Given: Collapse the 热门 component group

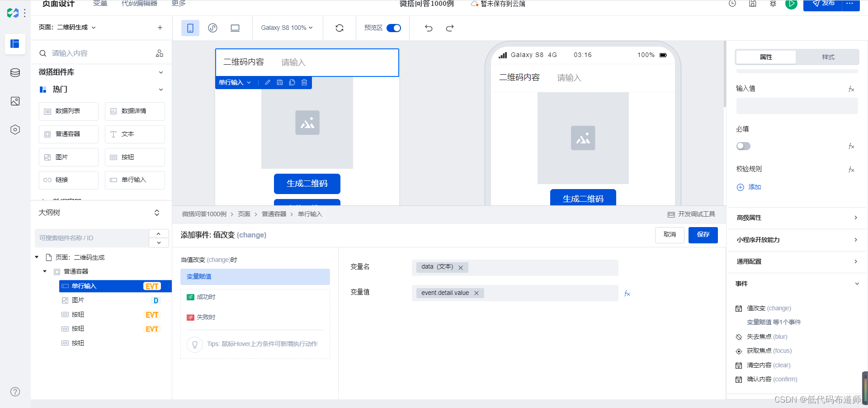Looking at the screenshot, I should [x=161, y=90].
